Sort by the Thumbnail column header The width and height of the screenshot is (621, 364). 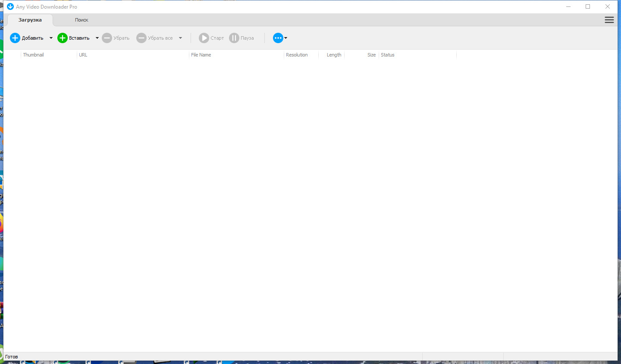click(49, 55)
